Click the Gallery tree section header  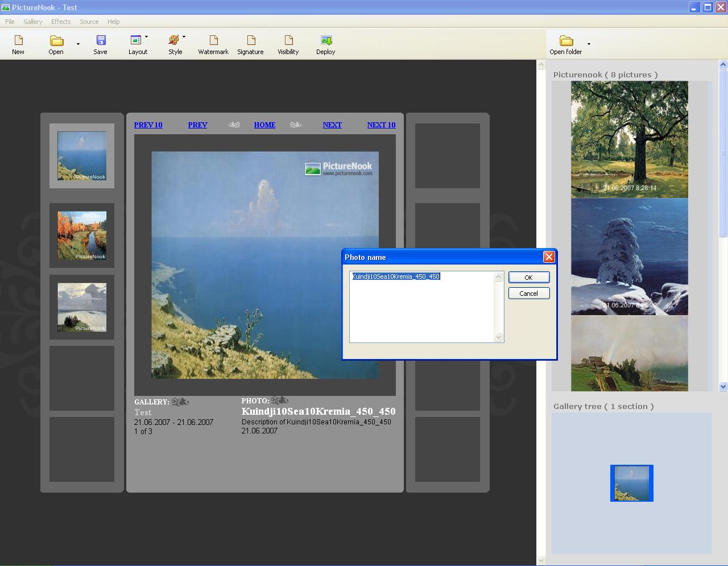tap(603, 406)
